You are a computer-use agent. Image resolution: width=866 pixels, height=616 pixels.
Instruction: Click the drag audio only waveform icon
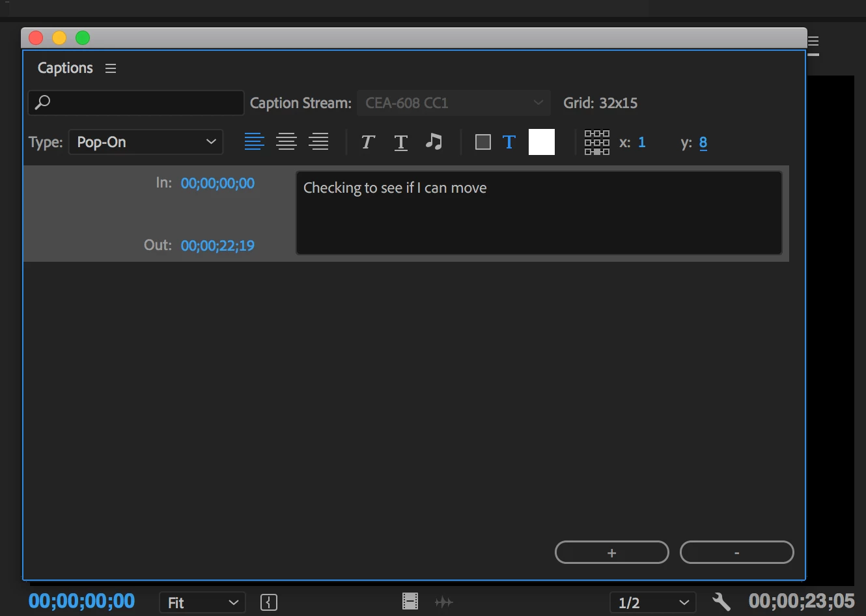(443, 602)
